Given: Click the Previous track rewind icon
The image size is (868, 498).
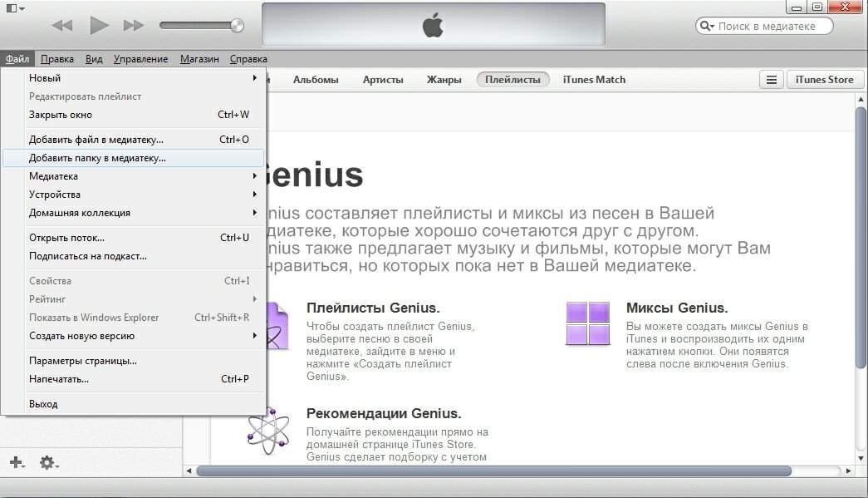Looking at the screenshot, I should pos(62,26).
